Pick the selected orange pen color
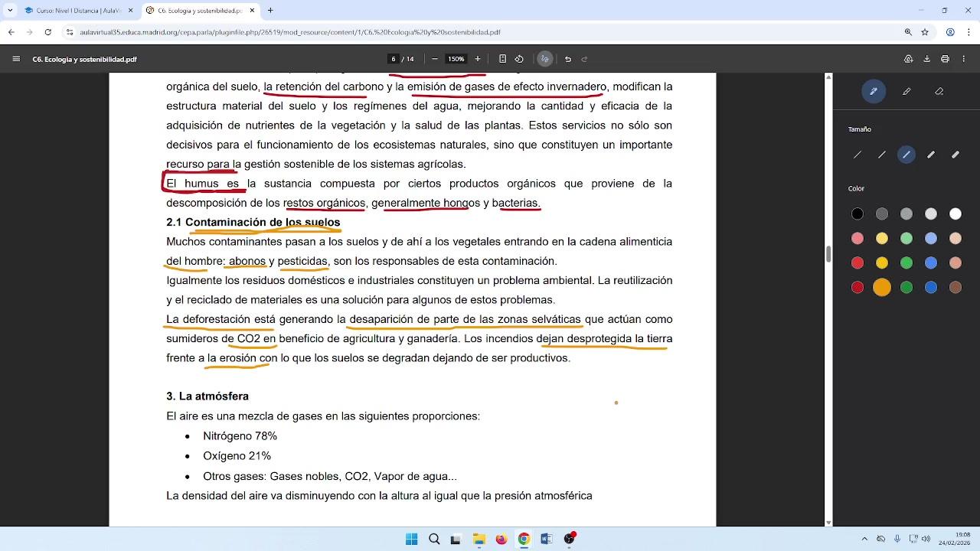The height and width of the screenshot is (551, 980). coord(882,288)
